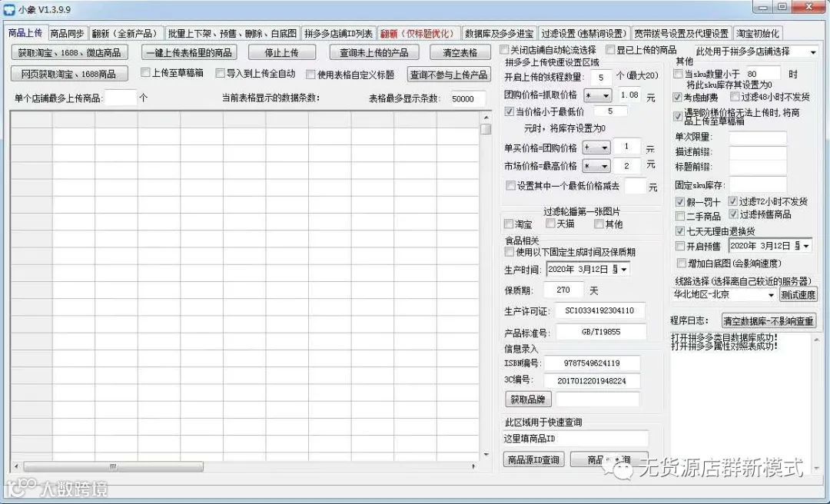This screenshot has height=504, width=830.
Task: Enable the 开启预售 checkbox
Action: pos(680,246)
